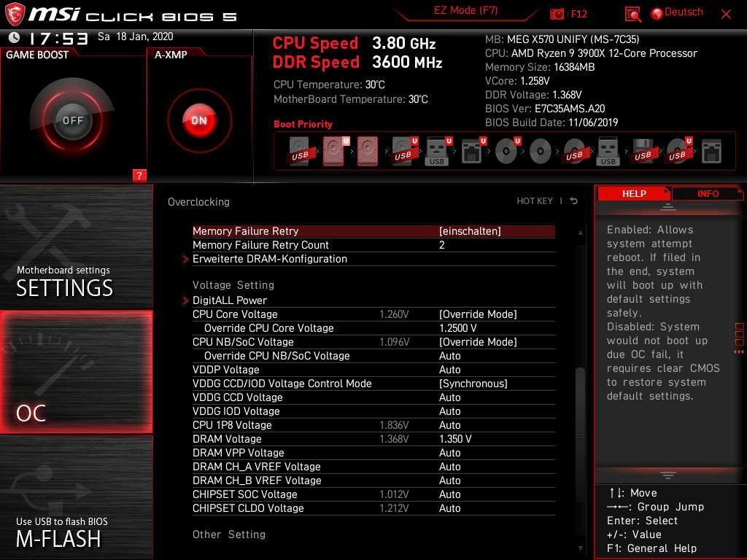Open the BIOS search magnifier icon
Image resolution: width=747 pixels, height=560 pixels.
tap(632, 15)
